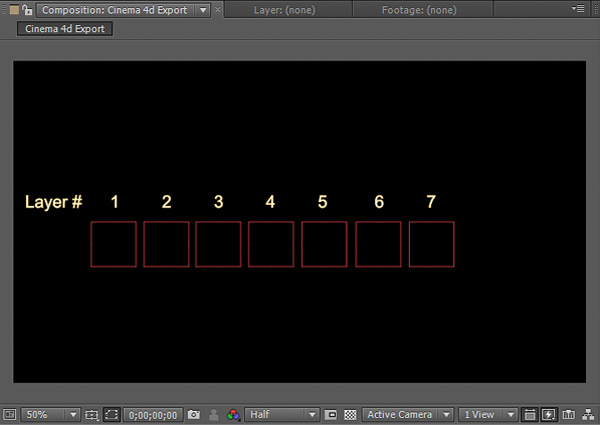Toggle the viewer lock icon

[x=27, y=10]
